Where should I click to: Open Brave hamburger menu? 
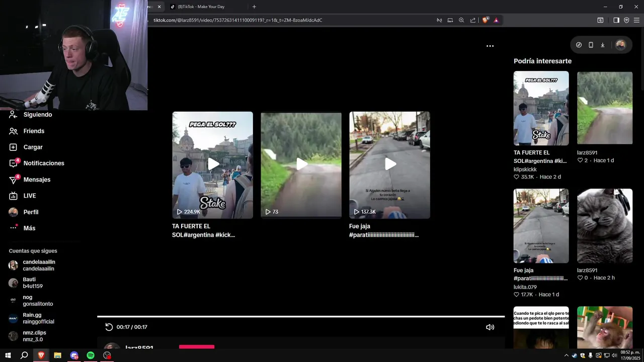[636, 20]
